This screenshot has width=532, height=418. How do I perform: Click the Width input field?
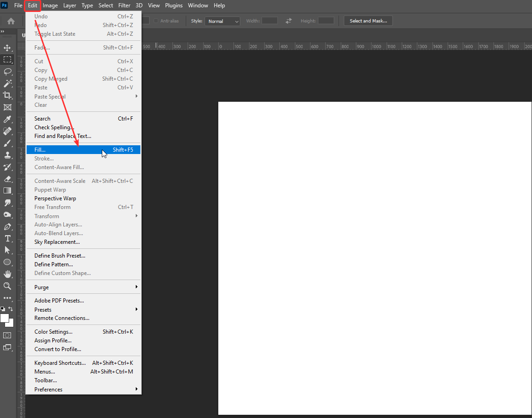pos(270,21)
